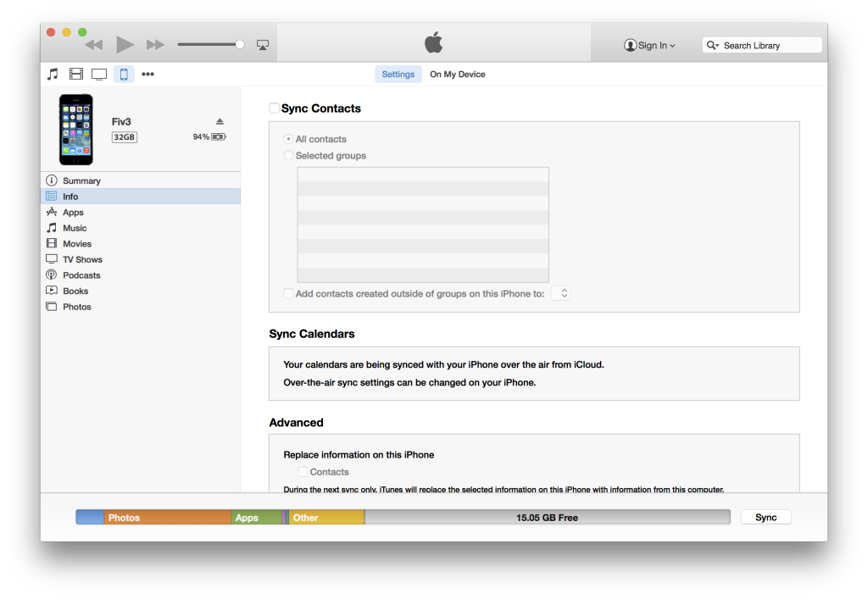Select the All contacts radio button
Viewport: 868px width, 599px height.
pos(288,139)
